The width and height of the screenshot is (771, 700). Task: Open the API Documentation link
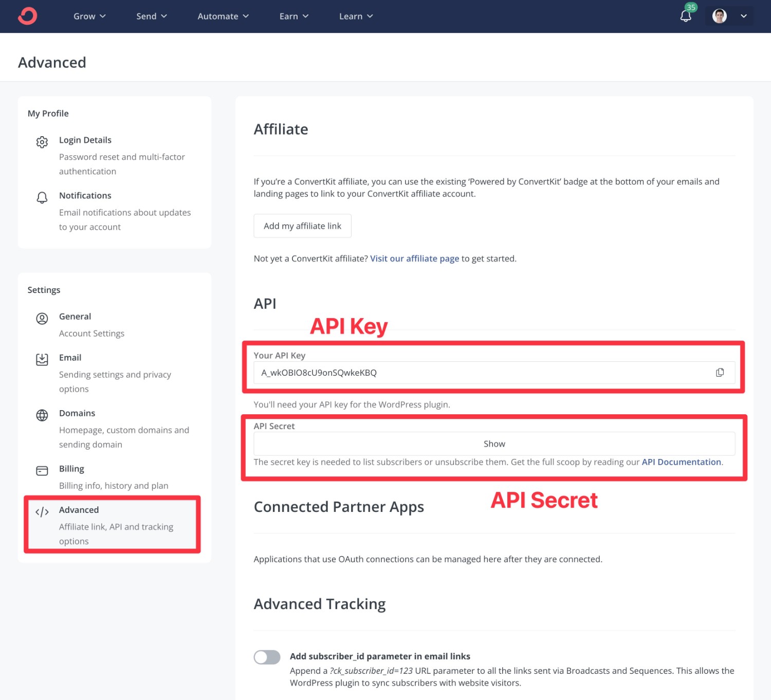pyautogui.click(x=681, y=462)
